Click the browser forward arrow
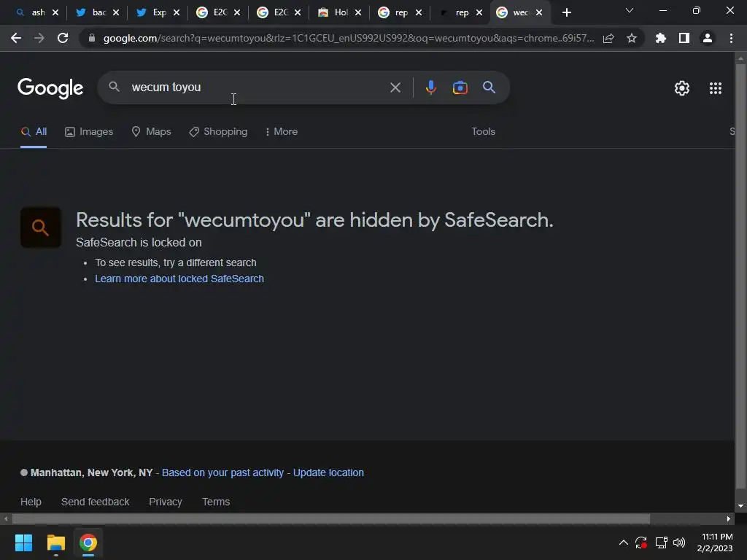Image resolution: width=747 pixels, height=560 pixels. [39, 38]
